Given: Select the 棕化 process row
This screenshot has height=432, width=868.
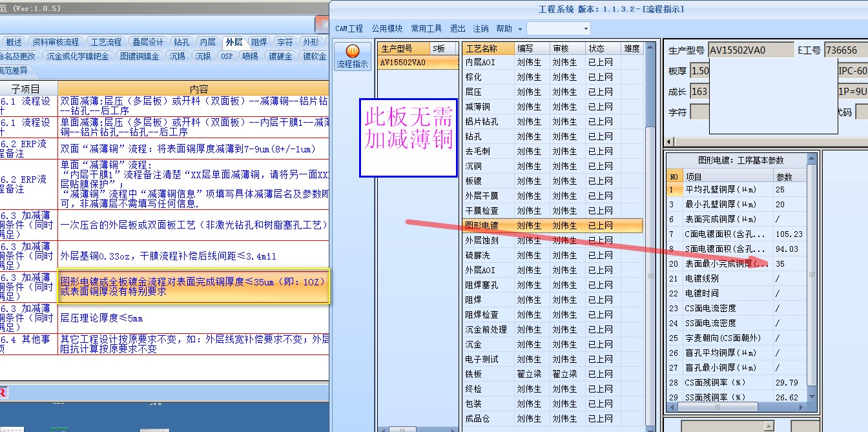Looking at the screenshot, I should click(553, 77).
